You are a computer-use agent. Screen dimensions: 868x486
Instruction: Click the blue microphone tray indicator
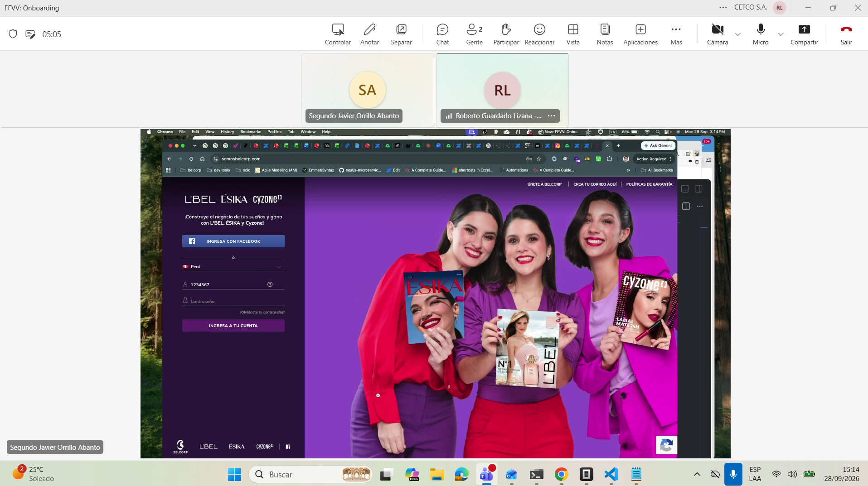[733, 474]
